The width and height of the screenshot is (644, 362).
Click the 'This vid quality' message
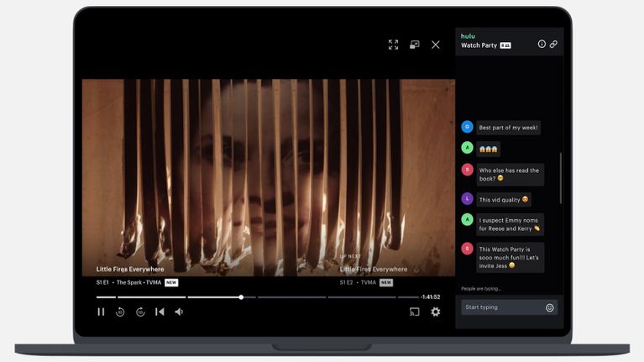tap(504, 200)
